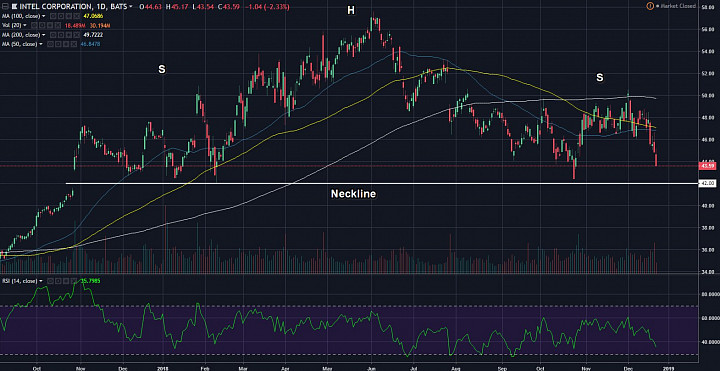Expand the MA (200, close) dropdown arrow

pyautogui.click(x=44, y=35)
